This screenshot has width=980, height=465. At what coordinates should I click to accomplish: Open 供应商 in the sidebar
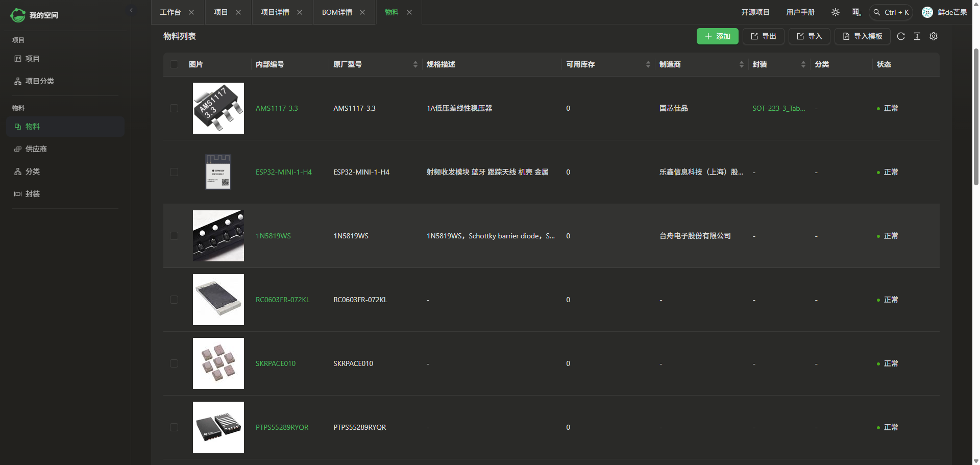[x=36, y=149]
